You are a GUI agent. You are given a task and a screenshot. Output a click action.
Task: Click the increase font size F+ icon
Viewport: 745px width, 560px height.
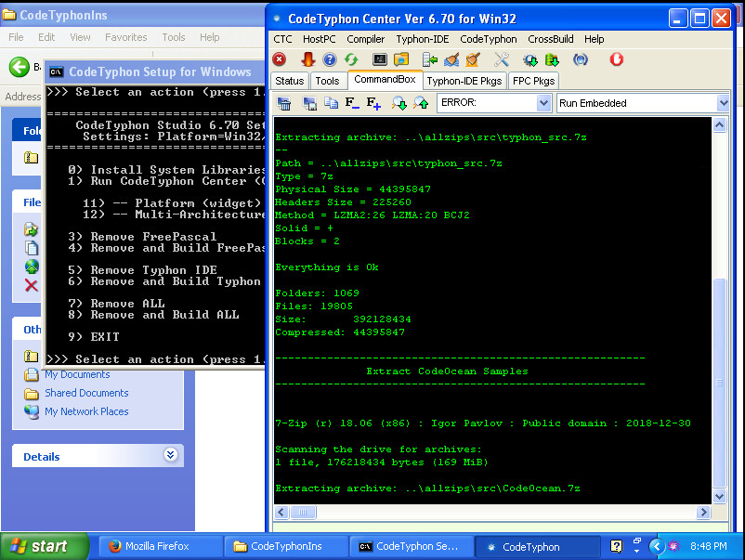pyautogui.click(x=373, y=103)
